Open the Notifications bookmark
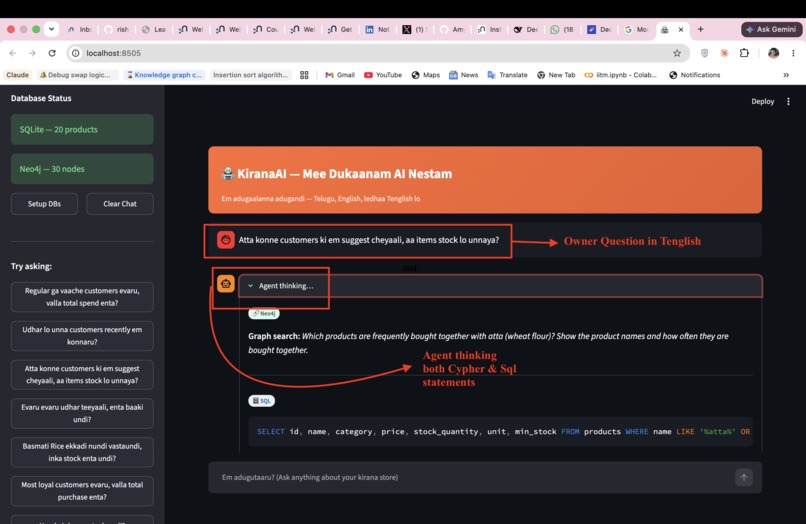This screenshot has height=524, width=806. pos(694,75)
